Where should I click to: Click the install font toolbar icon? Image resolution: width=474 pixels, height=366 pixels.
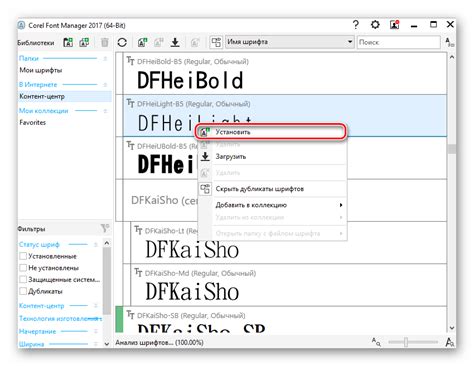tap(143, 42)
